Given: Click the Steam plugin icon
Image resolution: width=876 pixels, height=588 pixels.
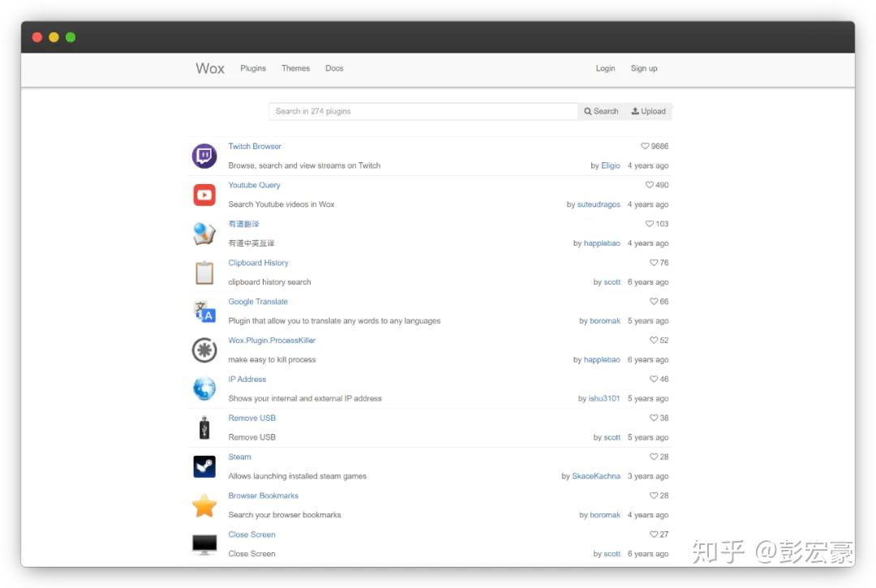Looking at the screenshot, I should (x=204, y=466).
